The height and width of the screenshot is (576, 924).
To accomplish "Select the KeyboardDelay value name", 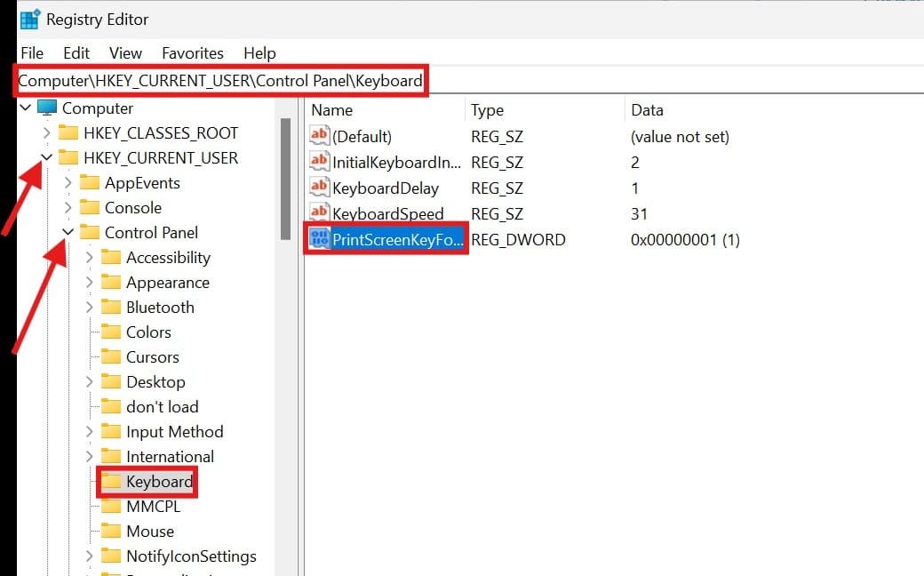I will pyautogui.click(x=386, y=188).
